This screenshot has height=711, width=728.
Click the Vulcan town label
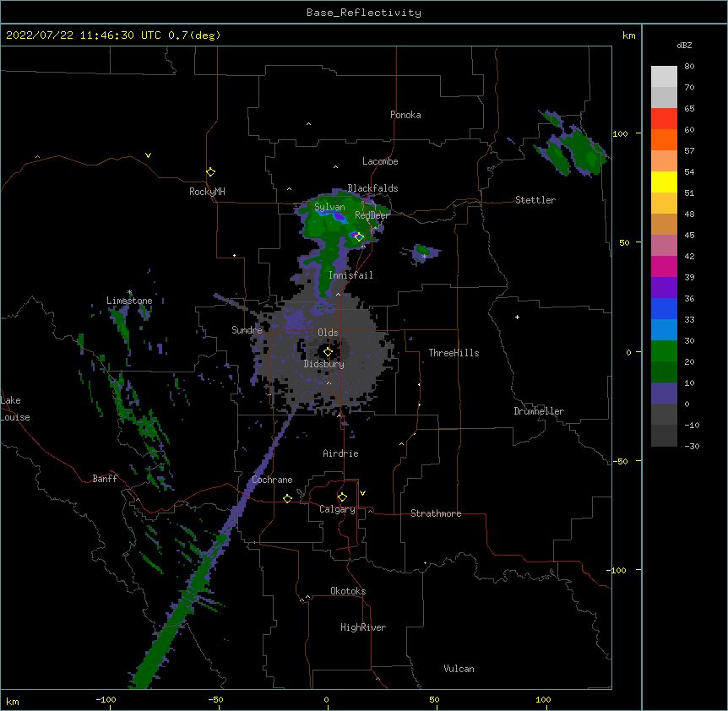(459, 669)
